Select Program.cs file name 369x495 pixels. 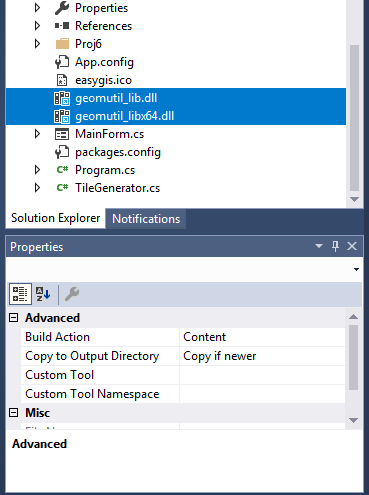pyautogui.click(x=105, y=170)
